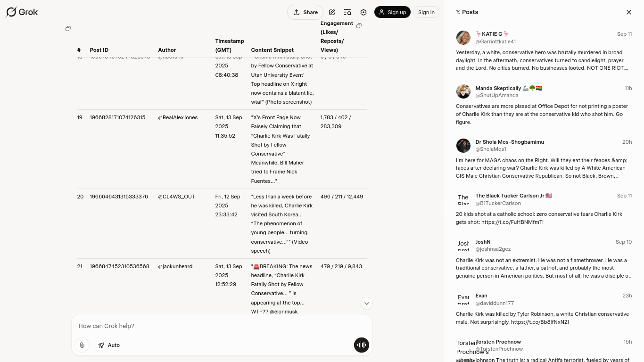Select timestamp Fri, 12 Sep 2025 23:33:42
Viewport: 644px width, 362px height.
228,206
